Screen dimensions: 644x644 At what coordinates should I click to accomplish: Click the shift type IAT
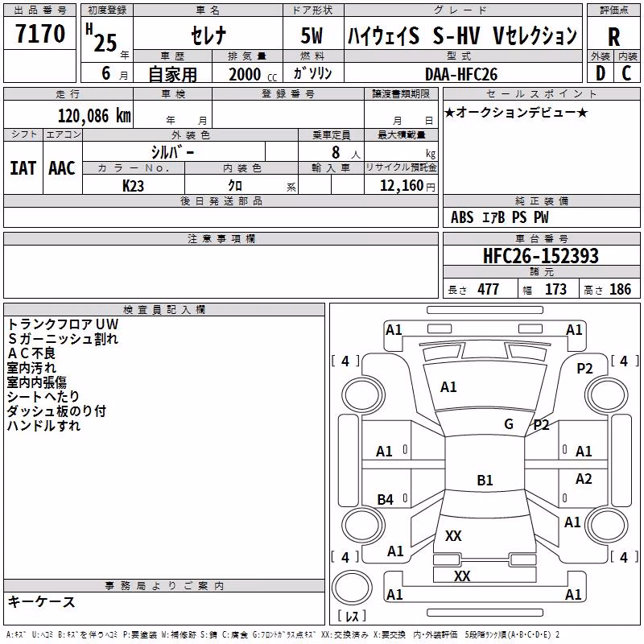tap(23, 168)
